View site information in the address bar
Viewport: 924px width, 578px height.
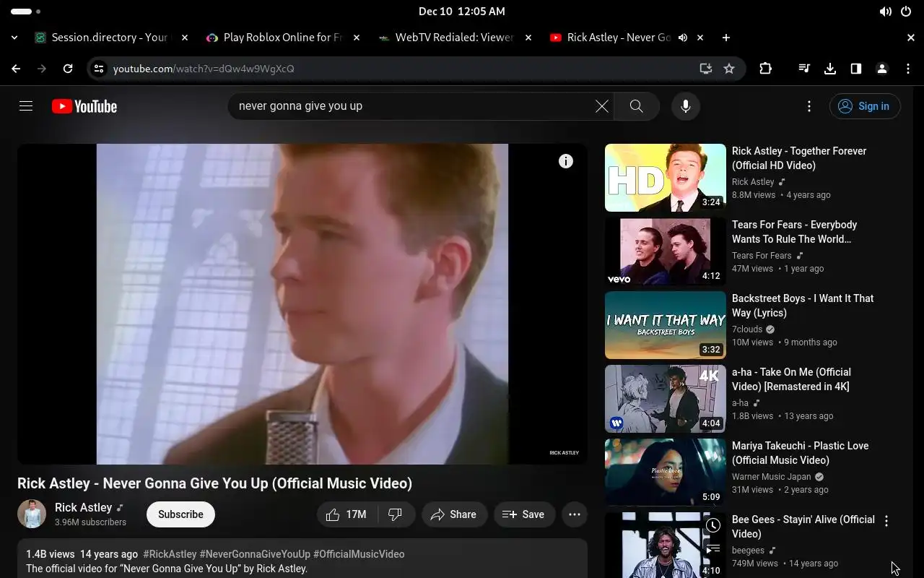tap(99, 69)
